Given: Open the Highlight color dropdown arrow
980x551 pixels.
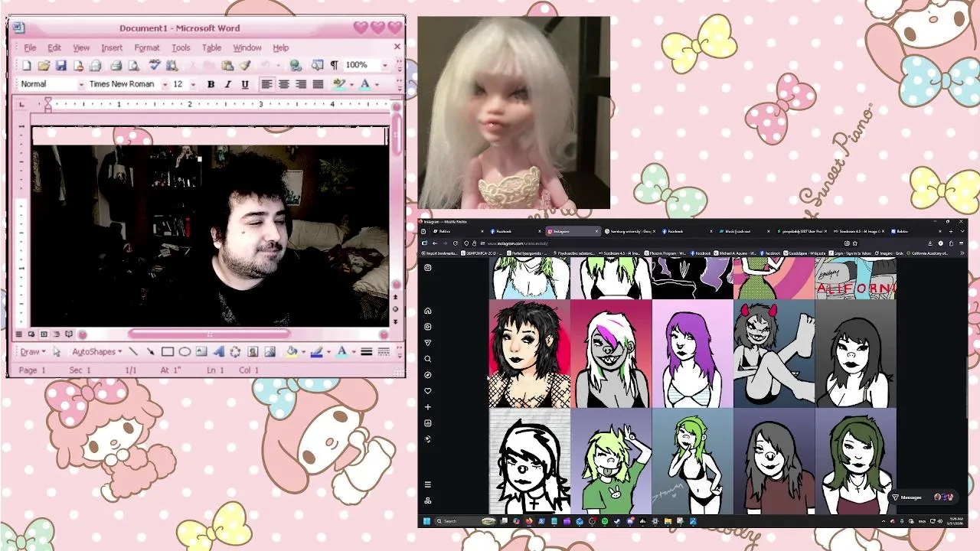Looking at the screenshot, I should (x=350, y=84).
